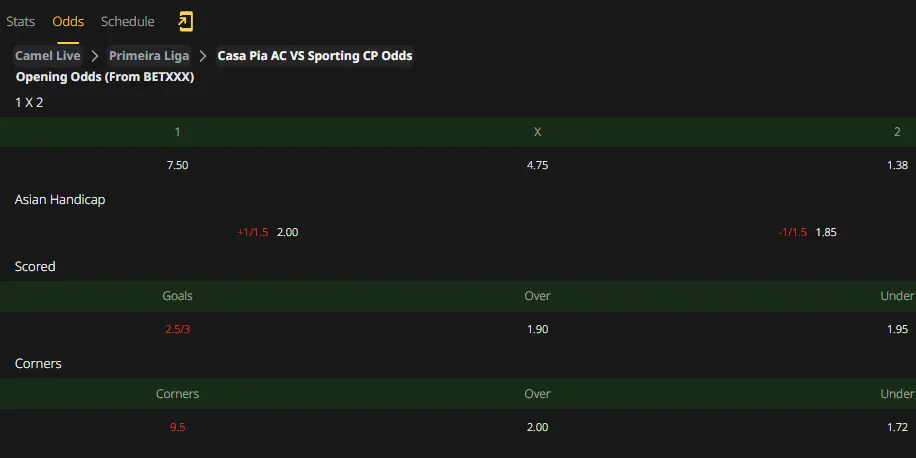The width and height of the screenshot is (916, 458).
Task: Go to Camel Live breadcrumb link
Action: 48,56
